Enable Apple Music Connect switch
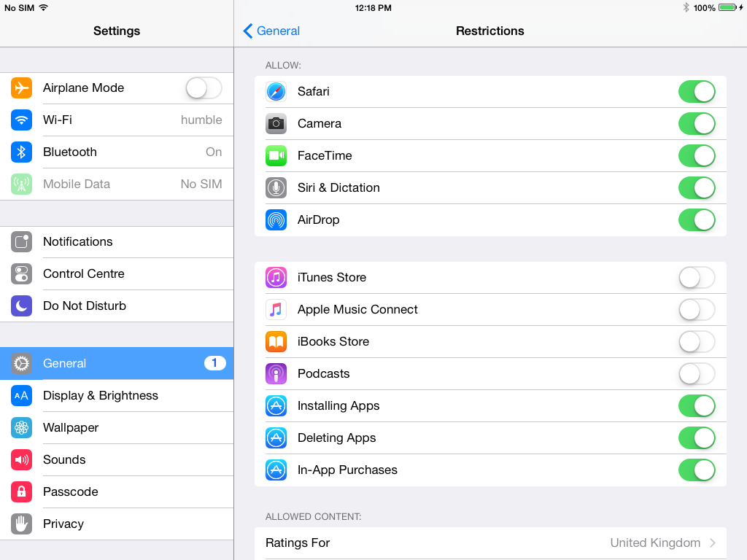 [x=697, y=309]
